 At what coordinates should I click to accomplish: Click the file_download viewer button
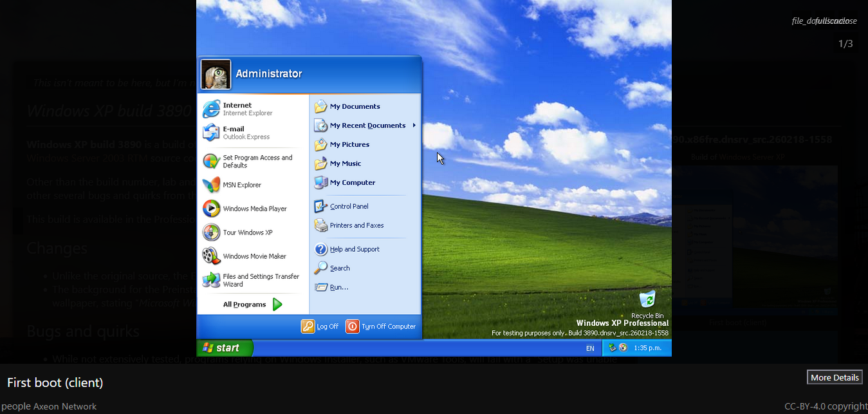click(x=804, y=21)
